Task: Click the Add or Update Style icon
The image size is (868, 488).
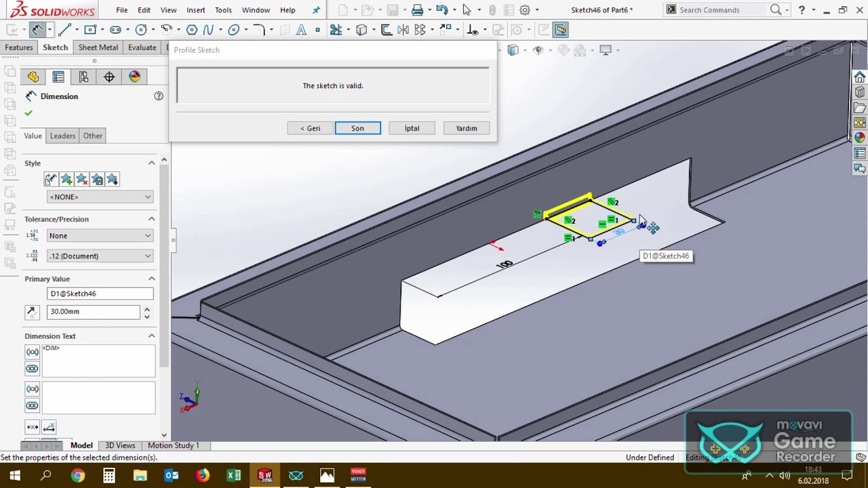Action: [x=66, y=179]
